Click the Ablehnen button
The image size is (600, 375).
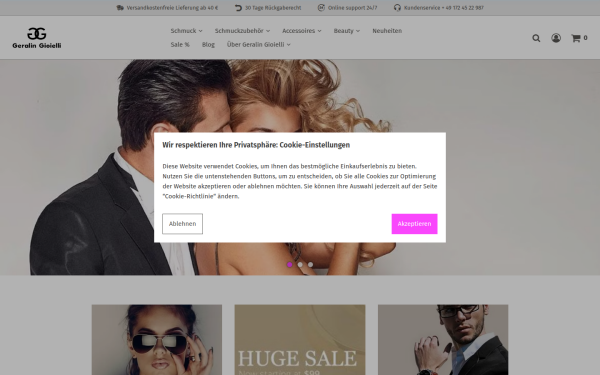(183, 224)
